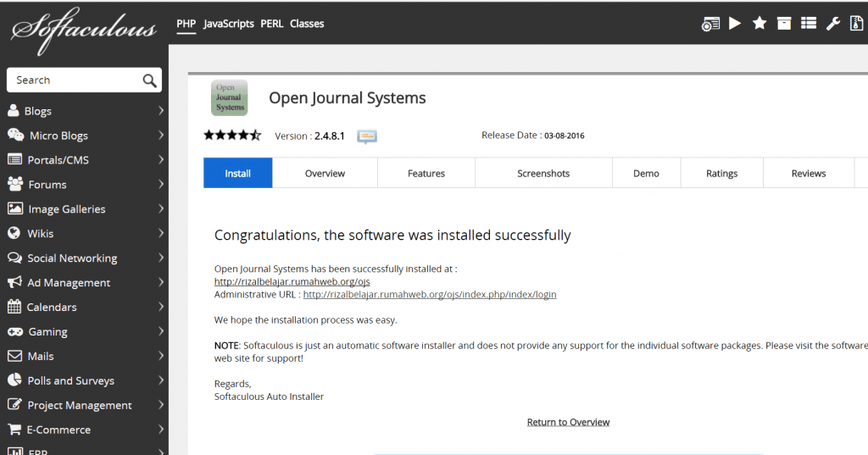This screenshot has width=868, height=455.
Task: Click the Micro Blogs chat icon
Action: tap(15, 135)
